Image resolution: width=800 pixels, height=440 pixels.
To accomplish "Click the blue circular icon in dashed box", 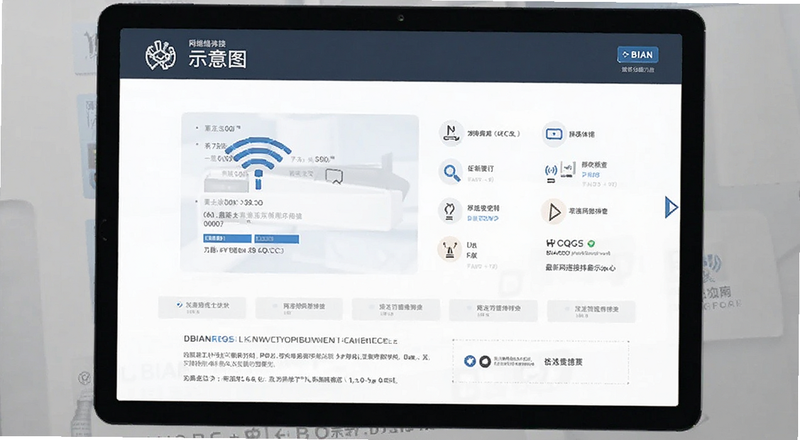I will click(x=470, y=361).
